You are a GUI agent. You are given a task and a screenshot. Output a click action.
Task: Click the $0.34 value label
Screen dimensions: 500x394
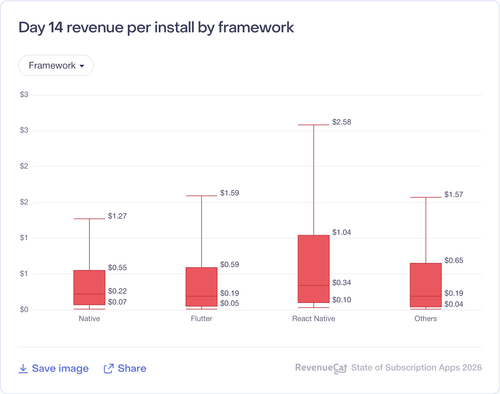(342, 283)
